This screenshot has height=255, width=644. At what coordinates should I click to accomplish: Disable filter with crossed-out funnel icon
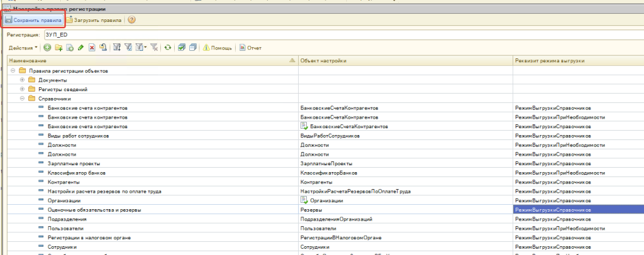154,48
